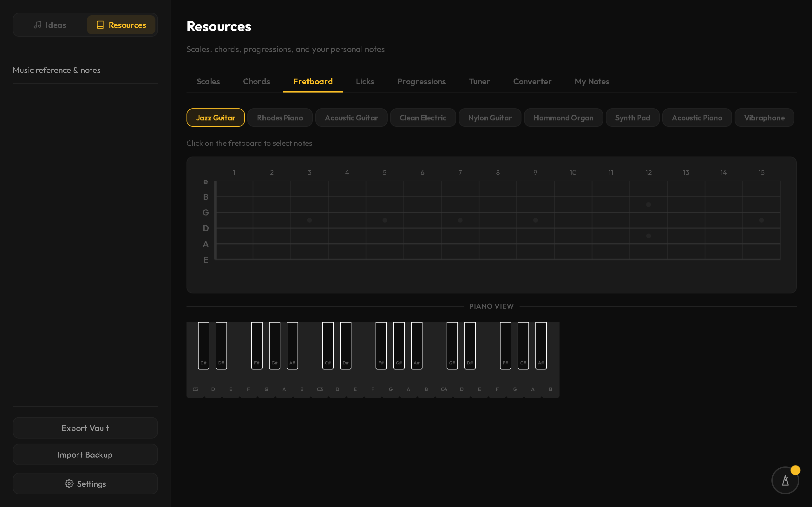The image size is (812, 507).
Task: Choose the Hammond Organ sound
Action: click(x=563, y=118)
